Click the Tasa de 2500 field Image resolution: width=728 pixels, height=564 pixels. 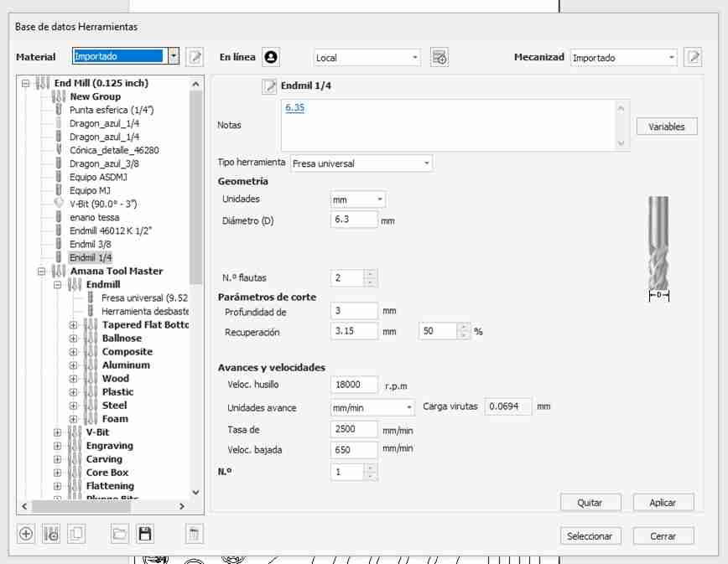click(x=354, y=429)
